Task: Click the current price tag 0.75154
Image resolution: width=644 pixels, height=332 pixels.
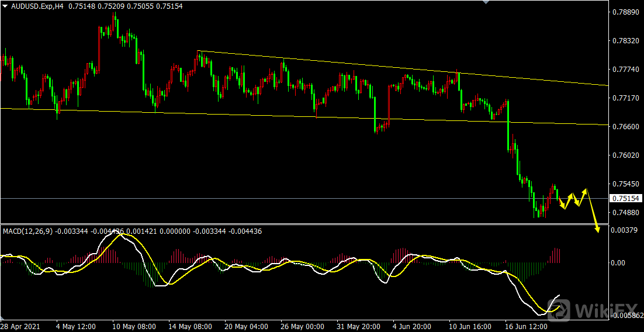Action: [x=625, y=199]
